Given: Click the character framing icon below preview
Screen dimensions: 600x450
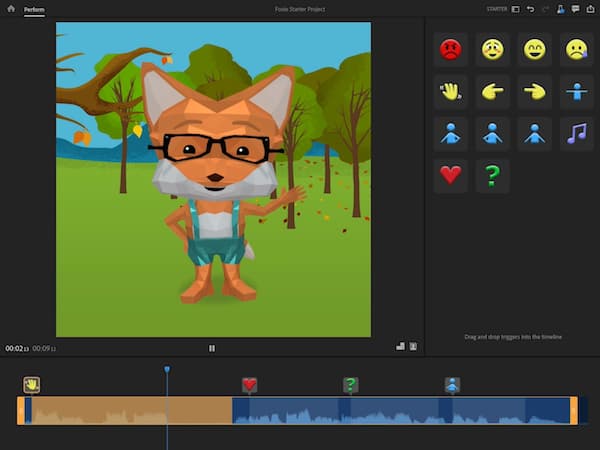Looking at the screenshot, I should [x=413, y=346].
